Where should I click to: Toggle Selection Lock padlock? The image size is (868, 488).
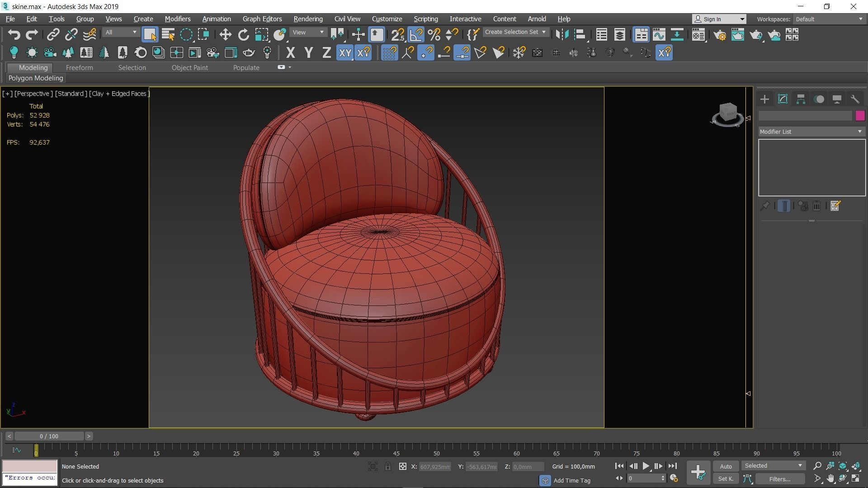[388, 466]
